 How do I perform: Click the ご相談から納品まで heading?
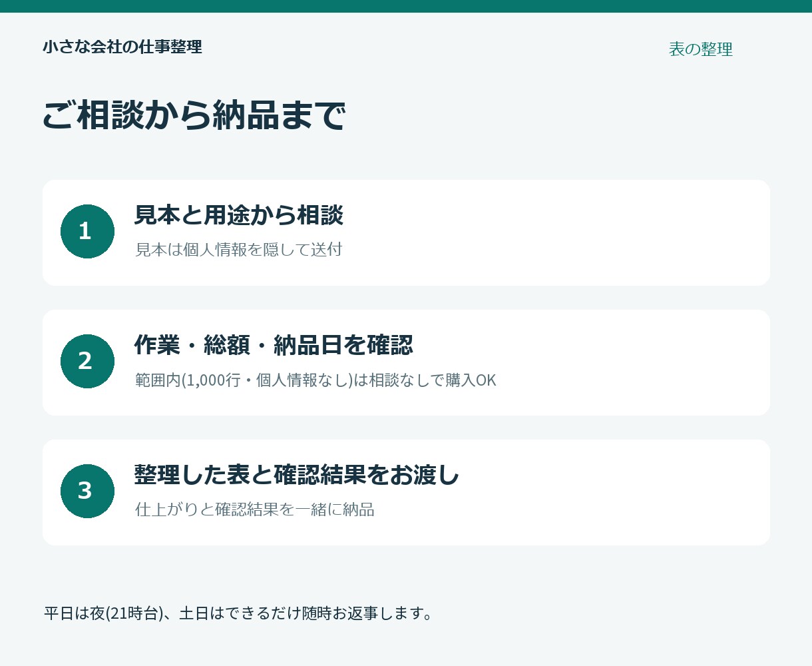194,115
